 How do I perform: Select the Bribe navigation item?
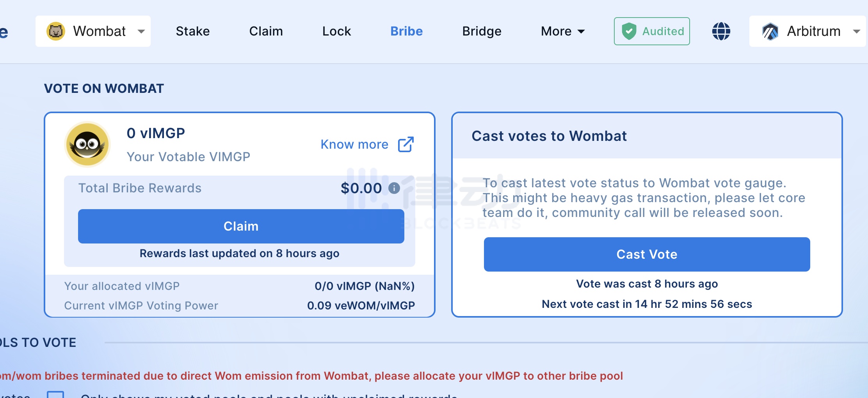click(406, 31)
